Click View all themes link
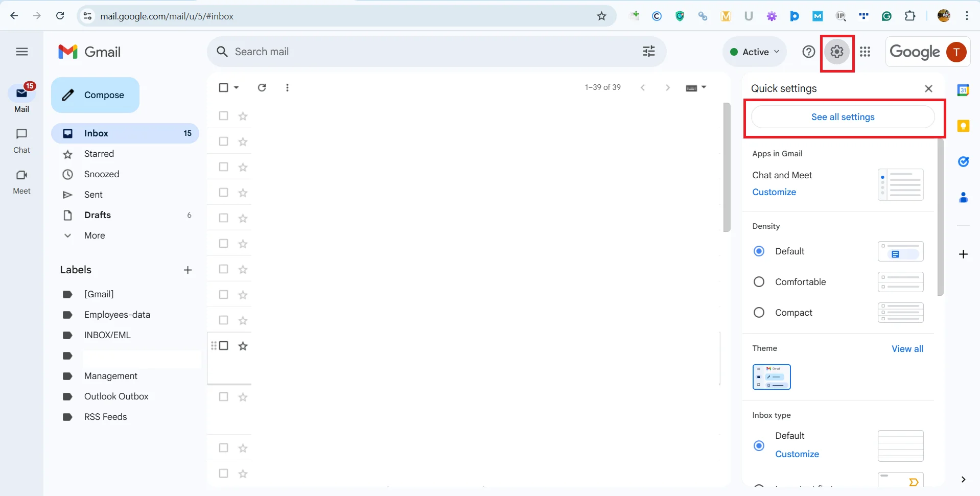 point(907,349)
